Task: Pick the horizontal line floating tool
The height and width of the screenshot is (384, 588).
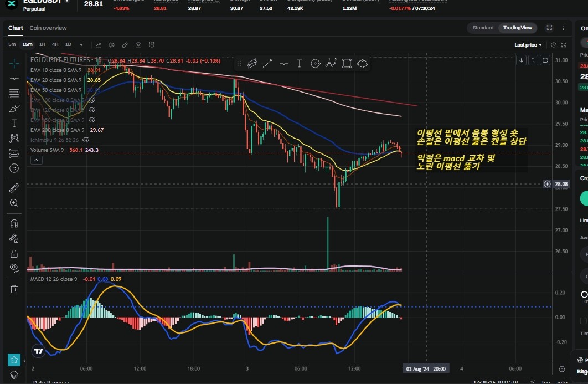Action: 284,63
